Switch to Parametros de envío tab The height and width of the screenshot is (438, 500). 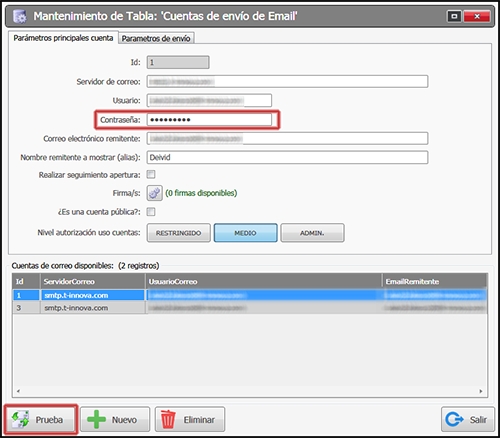(156, 38)
